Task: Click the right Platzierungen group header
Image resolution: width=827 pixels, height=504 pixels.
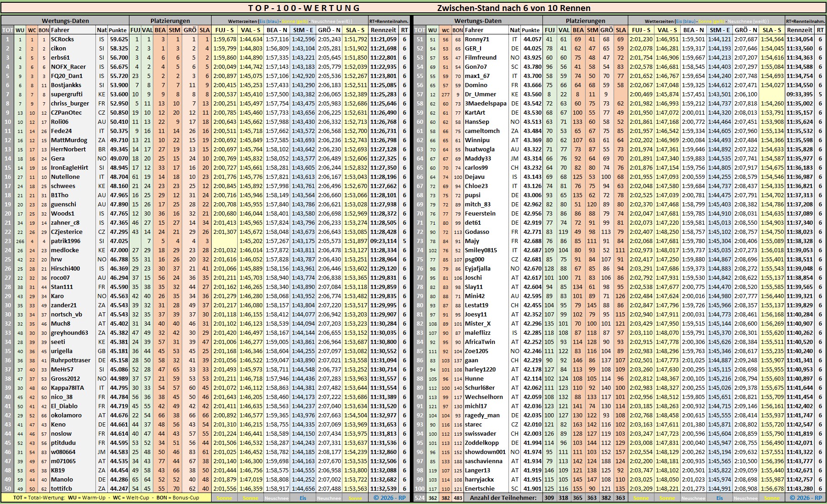Action: coord(585,21)
